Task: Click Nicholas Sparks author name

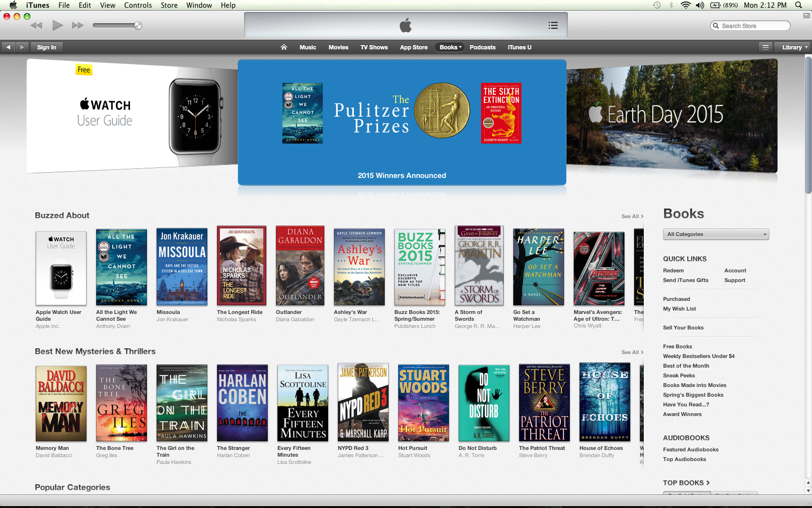Action: 236,320
